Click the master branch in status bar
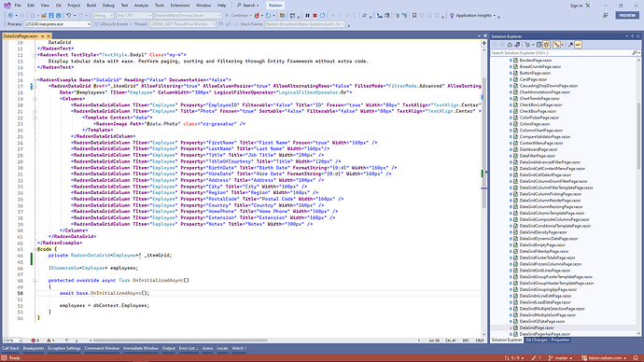Image resolution: width=644 pixels, height=362 pixels. click(x=561, y=358)
